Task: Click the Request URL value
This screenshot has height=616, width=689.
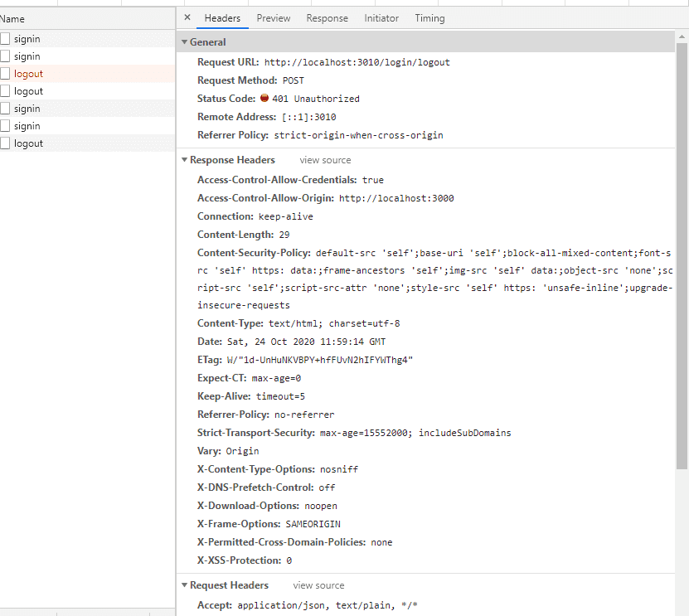Action: (357, 62)
